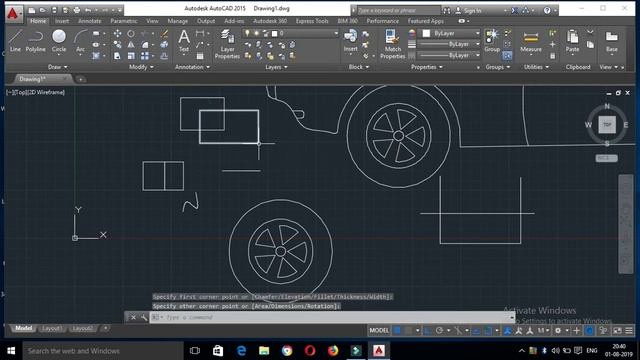Click Match Properties tool
This screenshot has height=360, width=640.
pos(392,44)
